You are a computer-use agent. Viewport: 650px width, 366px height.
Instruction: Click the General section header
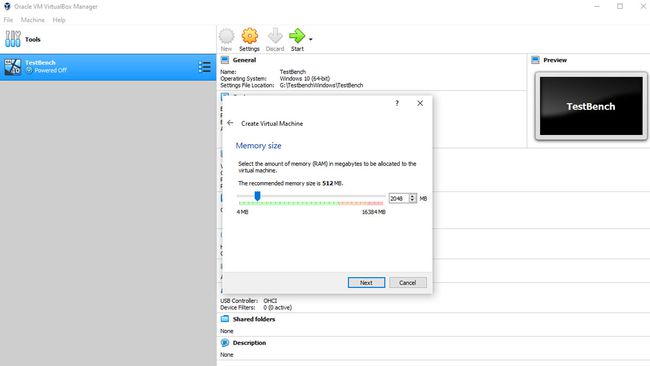tap(244, 60)
